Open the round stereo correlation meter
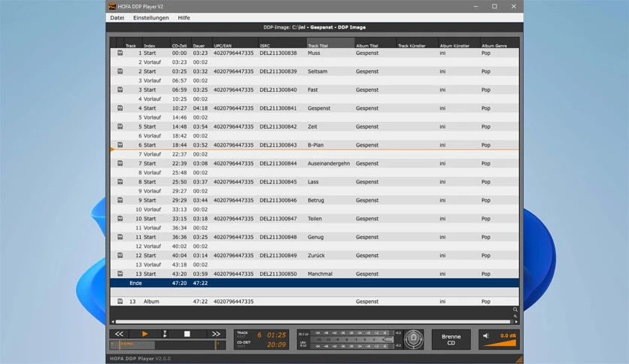629x364 pixels. [414, 339]
